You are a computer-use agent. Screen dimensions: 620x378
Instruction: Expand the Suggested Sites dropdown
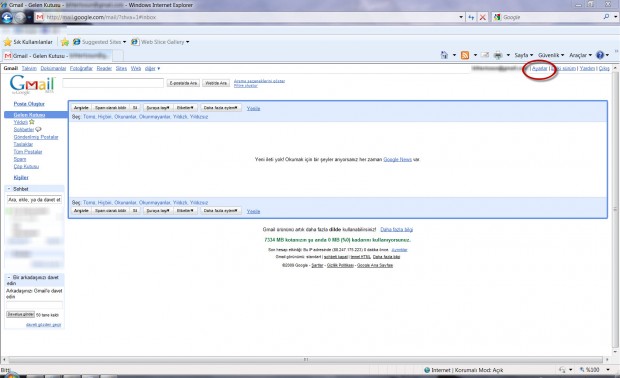point(124,42)
